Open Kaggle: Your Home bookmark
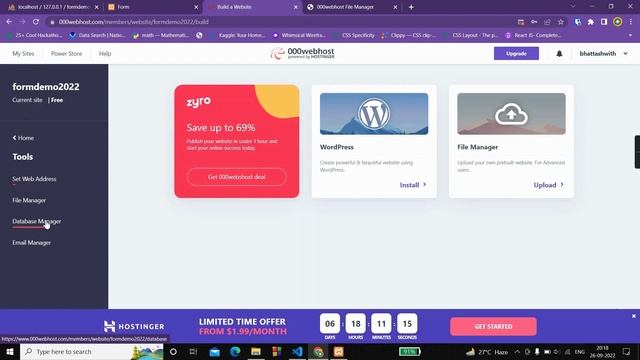This screenshot has width=640, height=360. pyautogui.click(x=237, y=36)
